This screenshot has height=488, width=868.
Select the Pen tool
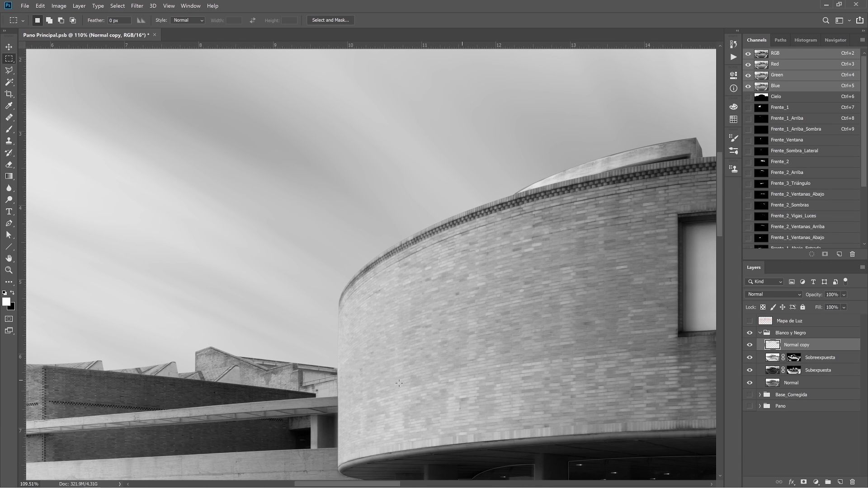[9, 223]
